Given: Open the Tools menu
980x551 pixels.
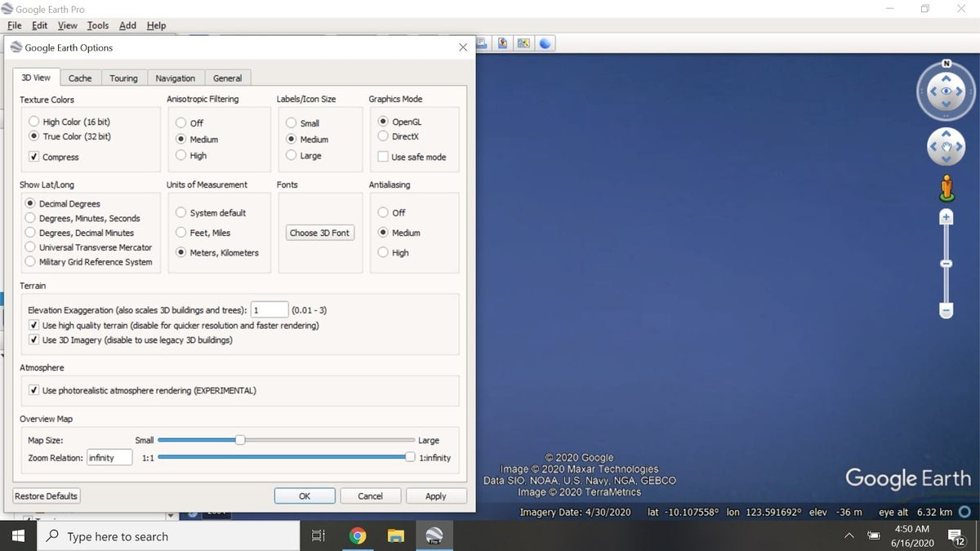Looking at the screenshot, I should [98, 25].
